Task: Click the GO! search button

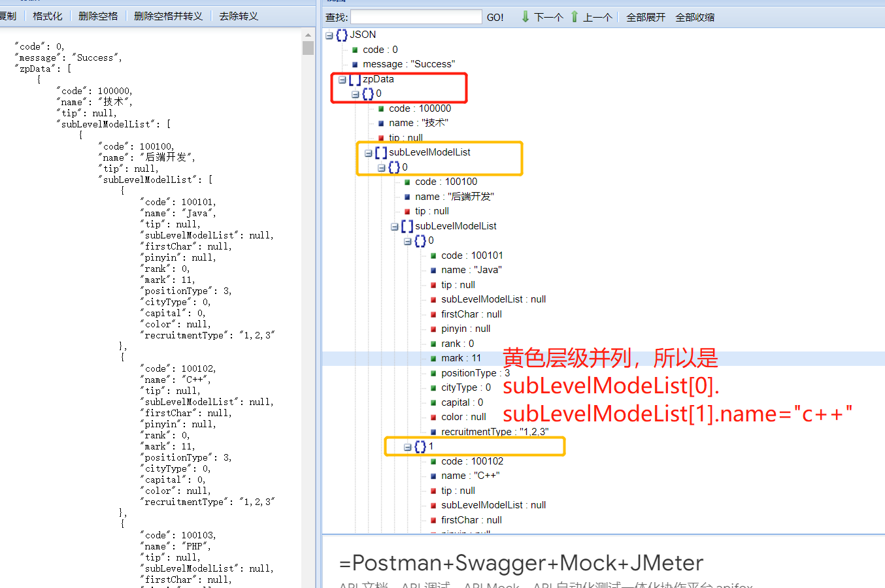Action: pyautogui.click(x=495, y=18)
